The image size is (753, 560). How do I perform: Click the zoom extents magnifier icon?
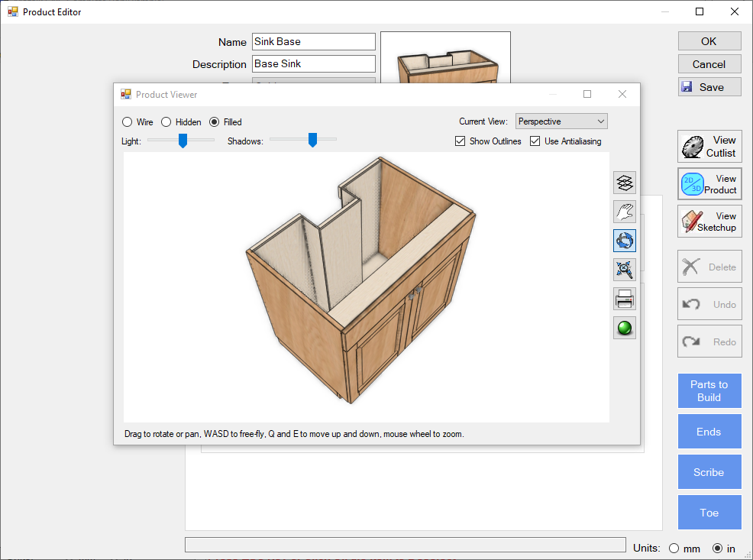click(625, 270)
